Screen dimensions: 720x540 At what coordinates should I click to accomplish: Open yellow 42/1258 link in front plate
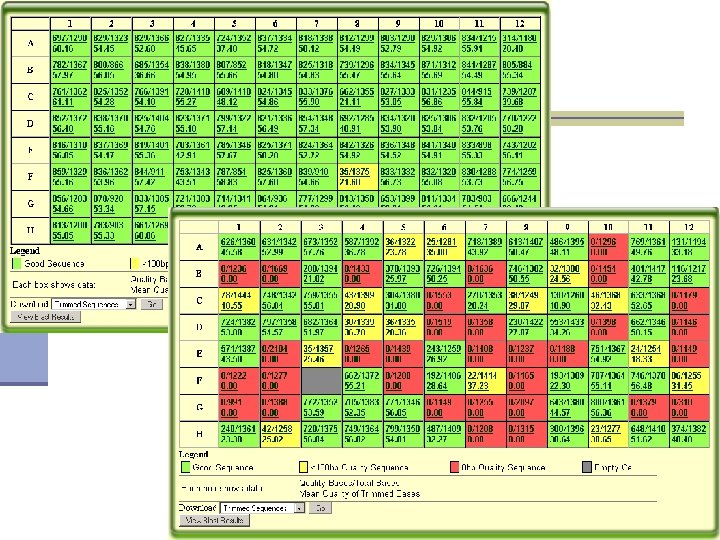pyautogui.click(x=277, y=429)
